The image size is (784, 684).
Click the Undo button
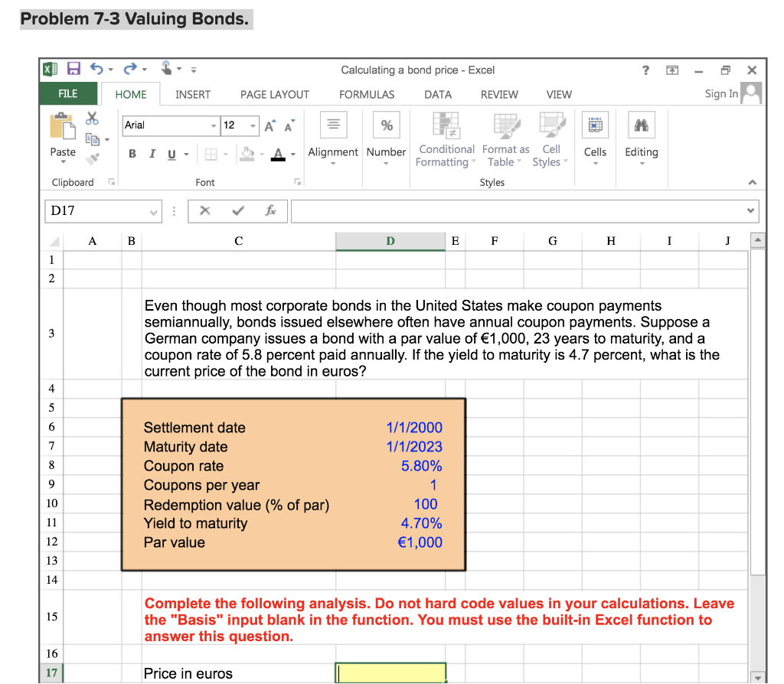(x=98, y=70)
